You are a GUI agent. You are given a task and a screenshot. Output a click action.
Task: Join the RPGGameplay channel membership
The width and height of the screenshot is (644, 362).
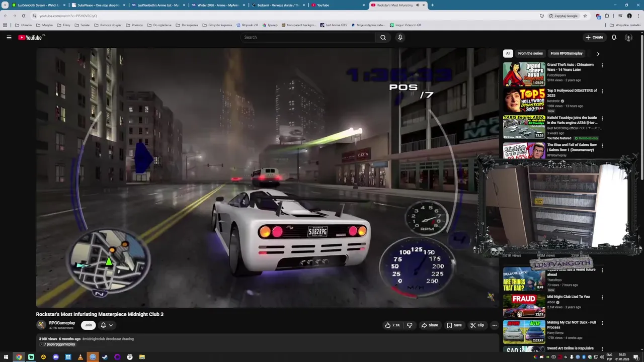89,325
